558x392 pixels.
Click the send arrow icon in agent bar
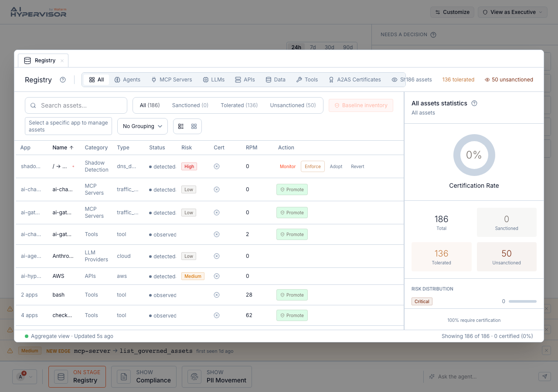[x=544, y=377]
